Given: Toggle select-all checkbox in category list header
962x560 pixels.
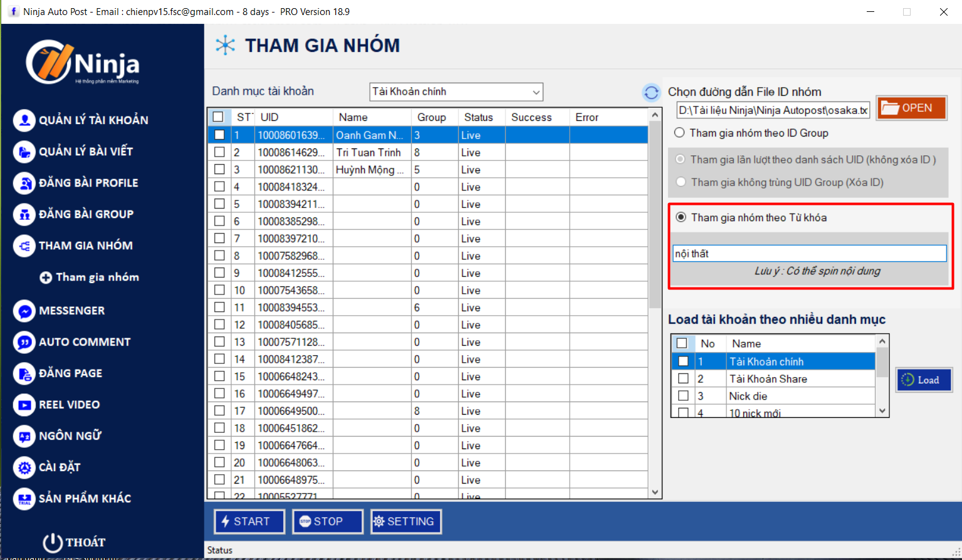Looking at the screenshot, I should [682, 343].
